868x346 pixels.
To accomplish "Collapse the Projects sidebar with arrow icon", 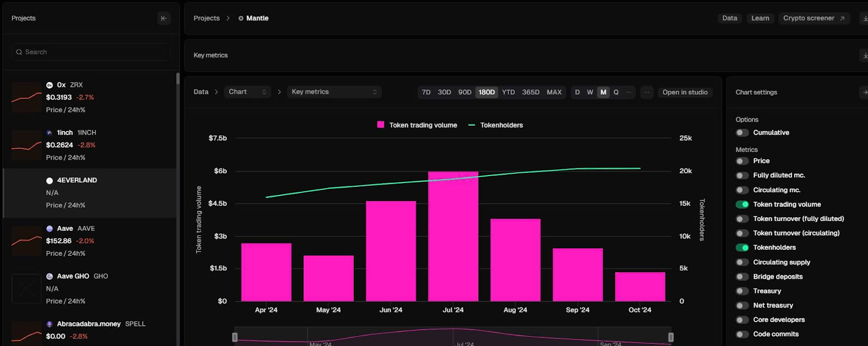I will tap(164, 18).
